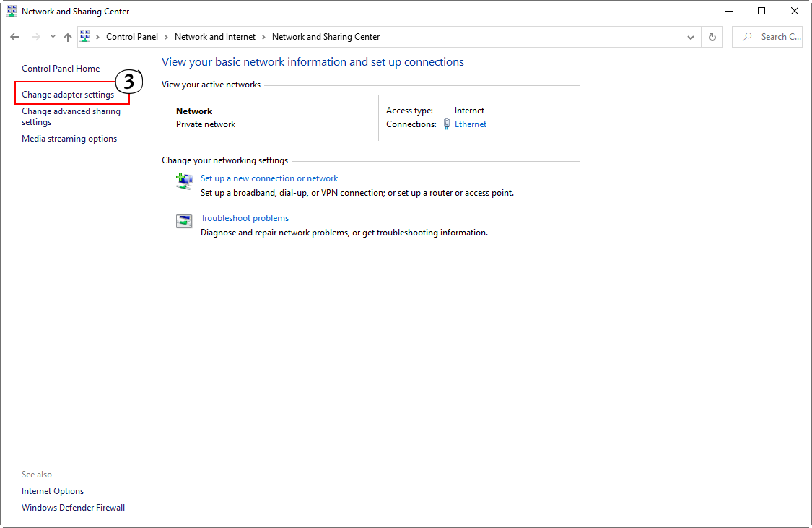Click the network icon inside the address bar
Screen dimensions: 812x528
tap(85, 37)
